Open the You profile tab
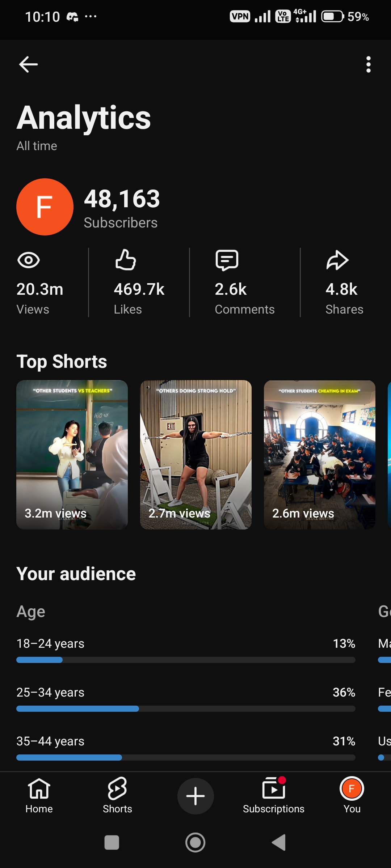 click(x=352, y=795)
